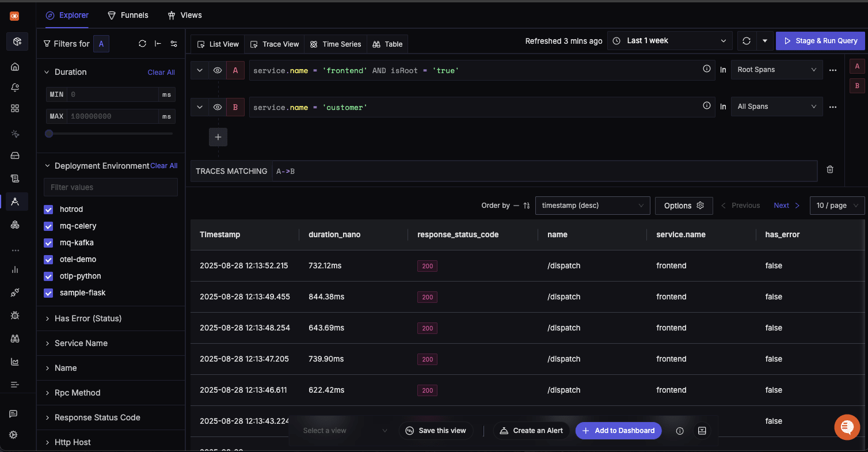Viewport: 868px width, 452px height.
Task: Switch to Time Series view
Action: point(335,44)
